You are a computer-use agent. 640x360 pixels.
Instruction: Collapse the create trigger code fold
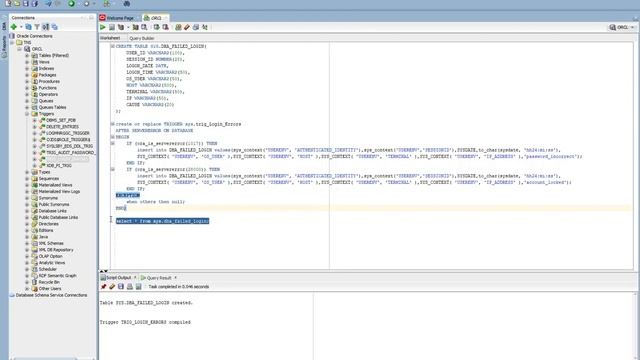113,124
